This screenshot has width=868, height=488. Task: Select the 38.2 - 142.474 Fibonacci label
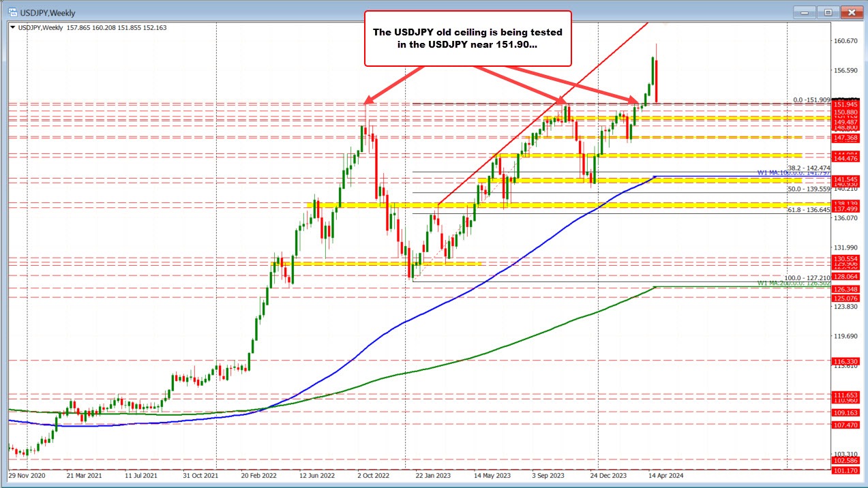coord(809,168)
